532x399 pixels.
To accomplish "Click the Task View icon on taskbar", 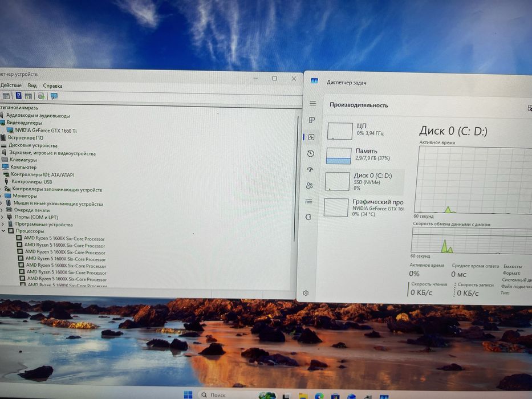I will [x=287, y=396].
